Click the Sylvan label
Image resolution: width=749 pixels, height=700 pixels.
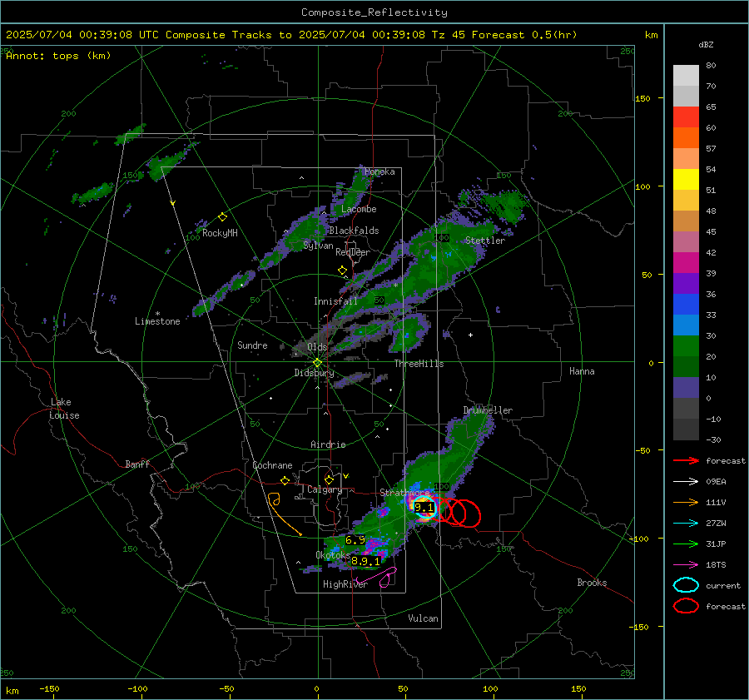pyautogui.click(x=318, y=246)
